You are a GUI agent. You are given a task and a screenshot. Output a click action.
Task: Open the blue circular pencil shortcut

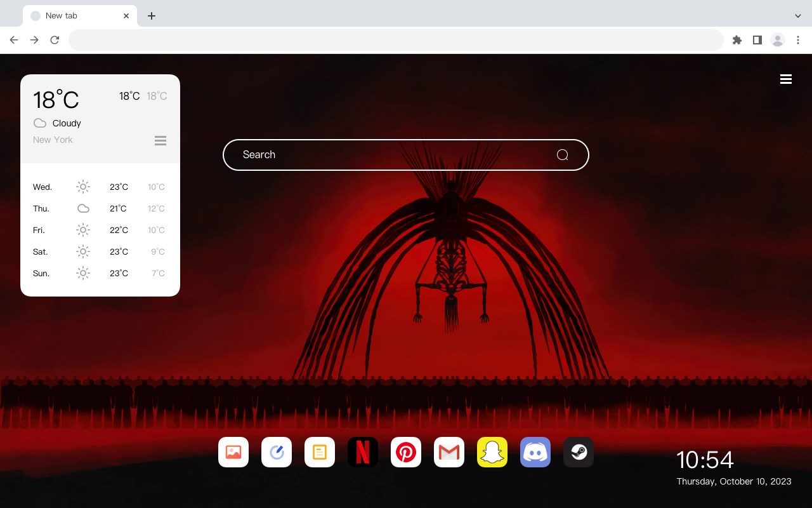point(277,452)
